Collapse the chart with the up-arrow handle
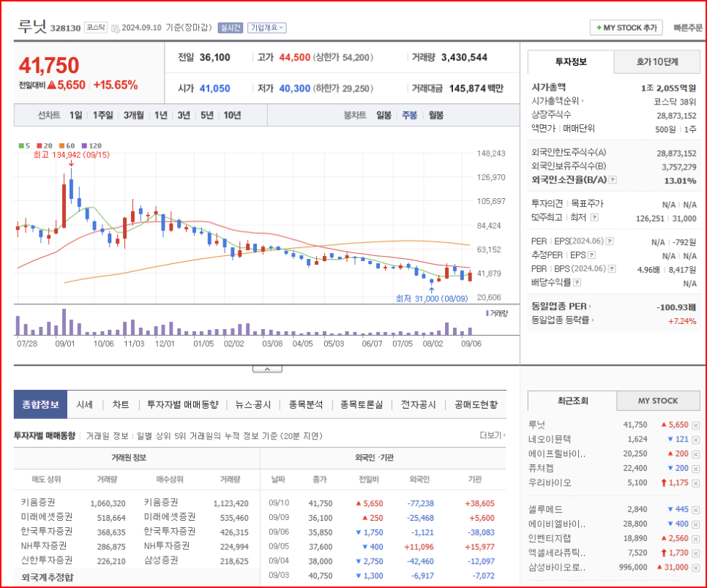 point(267,369)
